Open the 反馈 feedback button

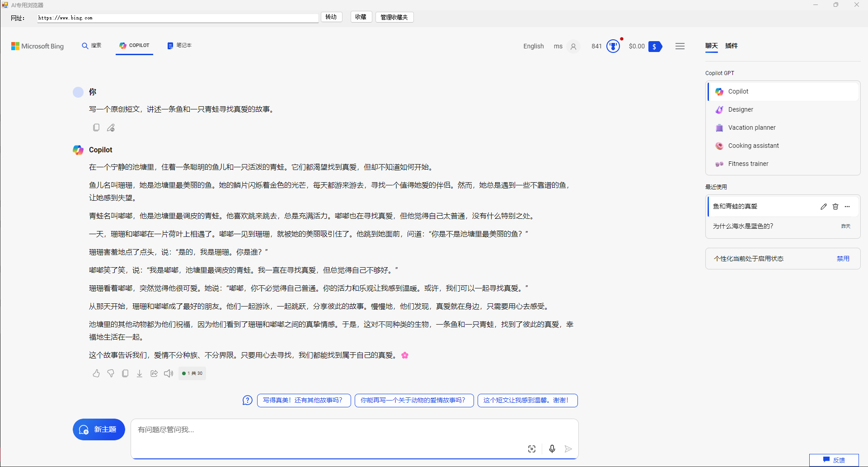click(x=834, y=460)
